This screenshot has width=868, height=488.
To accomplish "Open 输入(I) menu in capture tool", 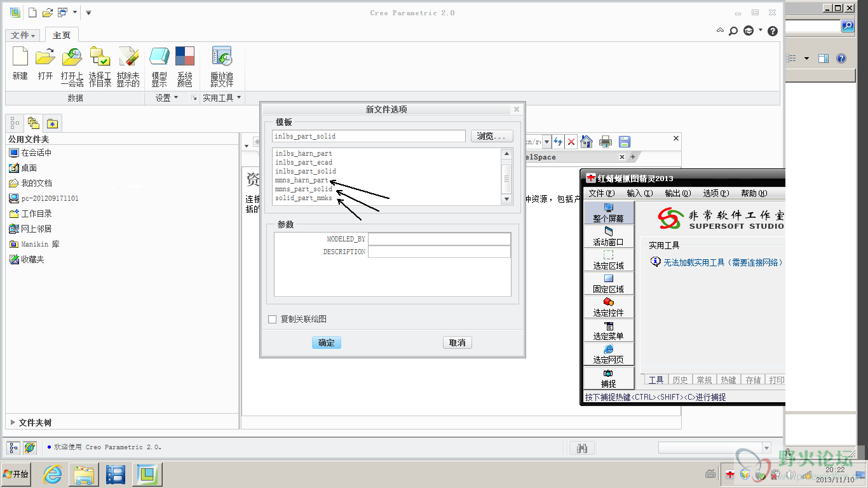I will pos(639,193).
